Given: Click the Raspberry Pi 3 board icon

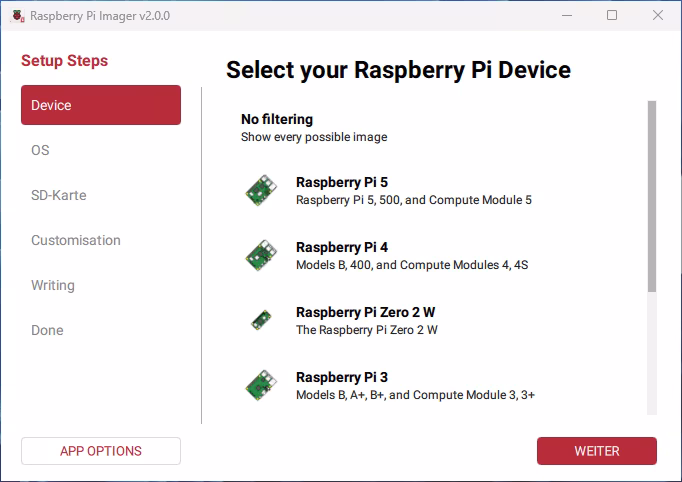Looking at the screenshot, I should (x=261, y=385).
